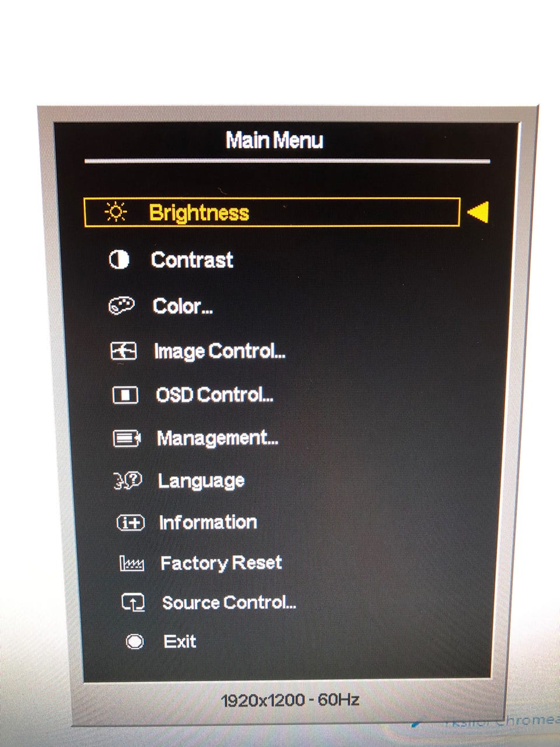Click the Management icon
Image resolution: width=560 pixels, height=747 pixels.
127,438
